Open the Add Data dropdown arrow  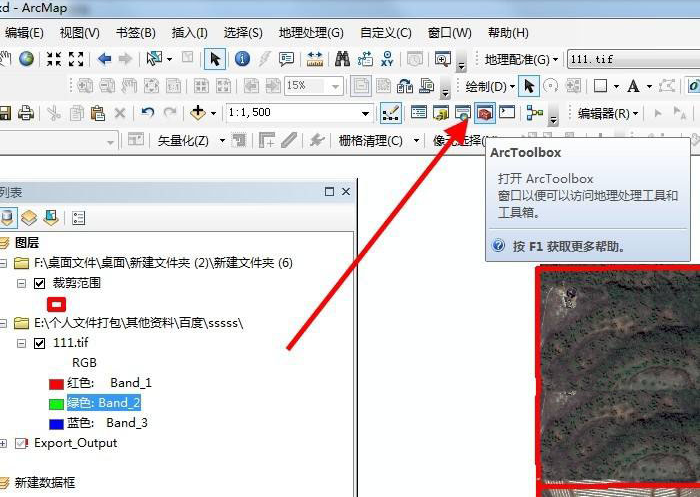(x=213, y=113)
